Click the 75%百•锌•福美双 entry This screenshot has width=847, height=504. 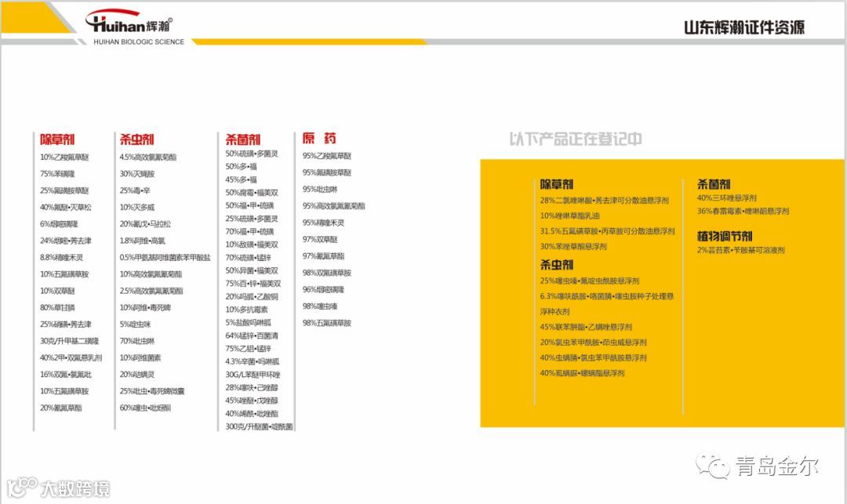[253, 283]
